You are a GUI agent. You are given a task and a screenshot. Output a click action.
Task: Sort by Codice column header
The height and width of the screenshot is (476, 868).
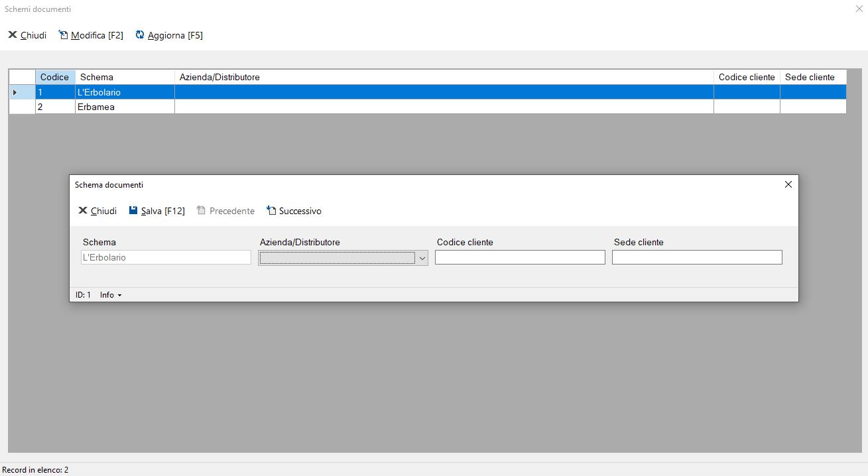tap(55, 77)
